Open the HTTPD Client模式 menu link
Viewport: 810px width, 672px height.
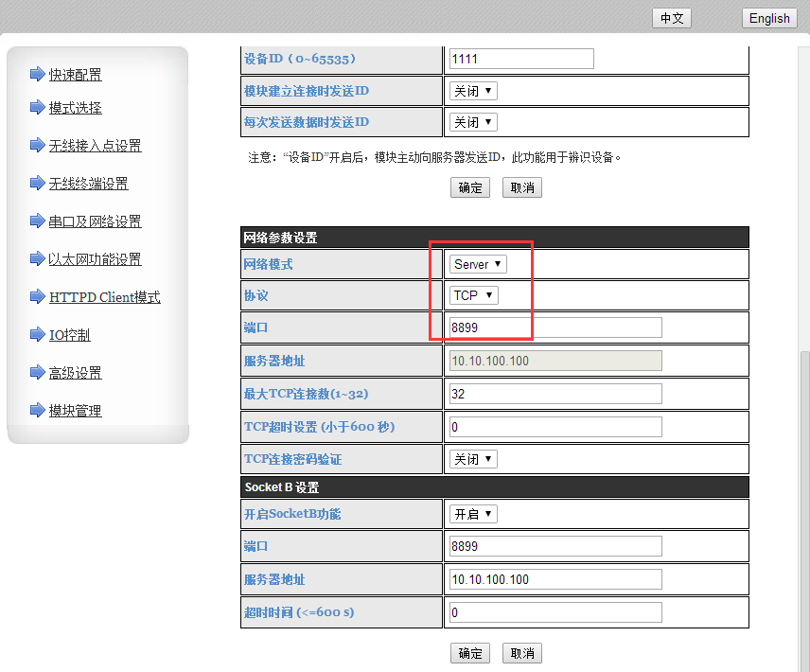pos(105,297)
